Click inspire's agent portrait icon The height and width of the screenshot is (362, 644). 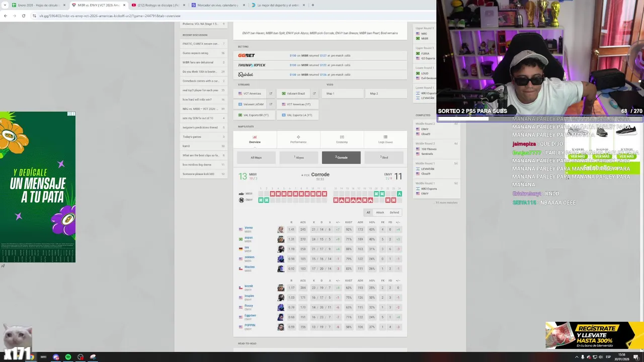pyautogui.click(x=281, y=298)
